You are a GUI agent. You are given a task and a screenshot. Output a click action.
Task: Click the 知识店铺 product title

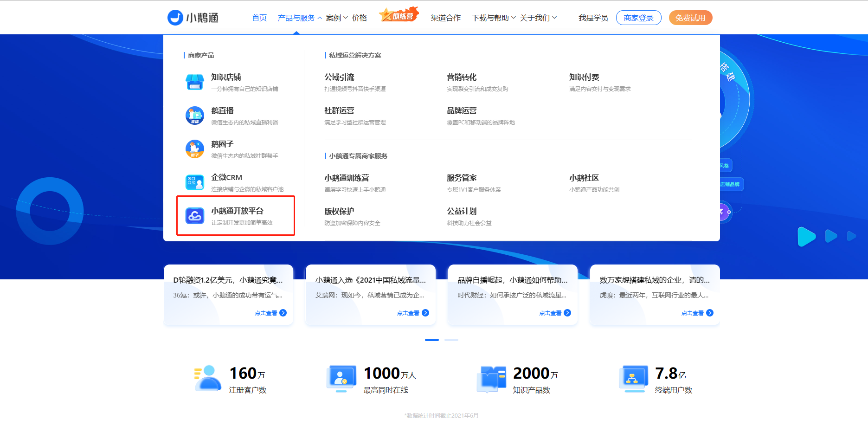pos(226,77)
